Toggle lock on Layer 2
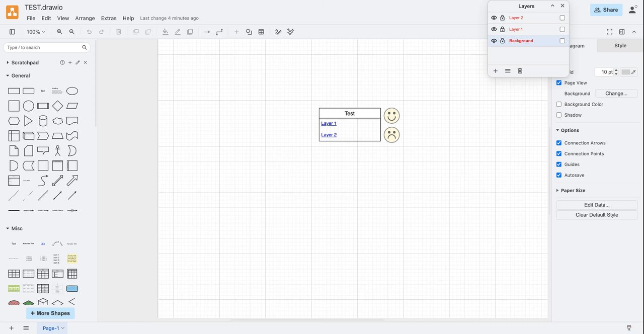The width and height of the screenshot is (644, 334). pyautogui.click(x=502, y=18)
